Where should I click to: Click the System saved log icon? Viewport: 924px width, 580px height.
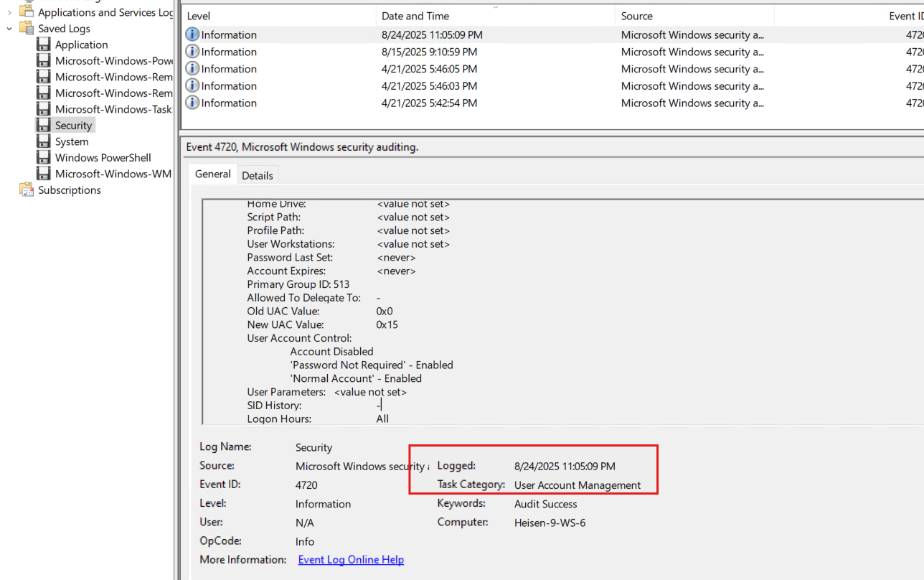tap(44, 141)
